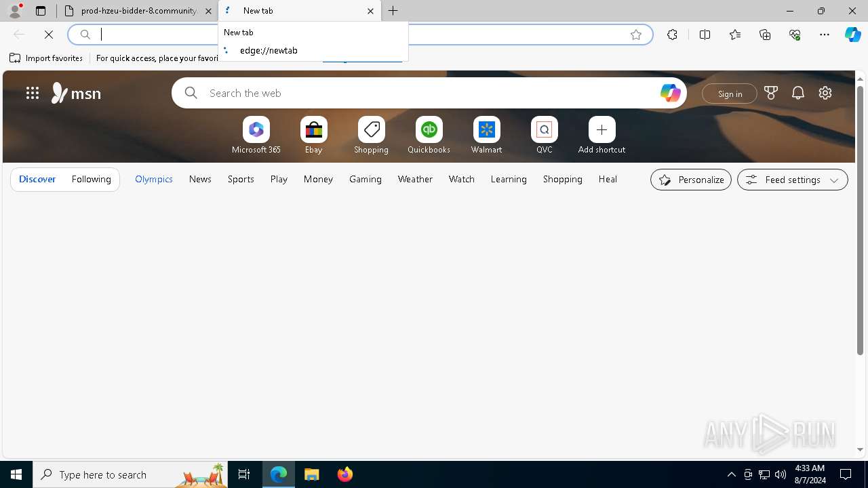
Task: Open the Learning category
Action: tap(509, 180)
